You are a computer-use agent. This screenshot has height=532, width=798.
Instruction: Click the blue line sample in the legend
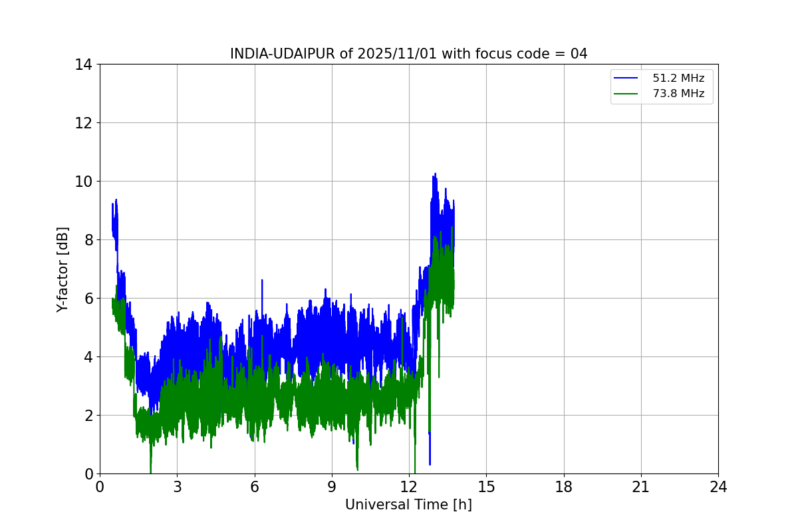(x=626, y=78)
